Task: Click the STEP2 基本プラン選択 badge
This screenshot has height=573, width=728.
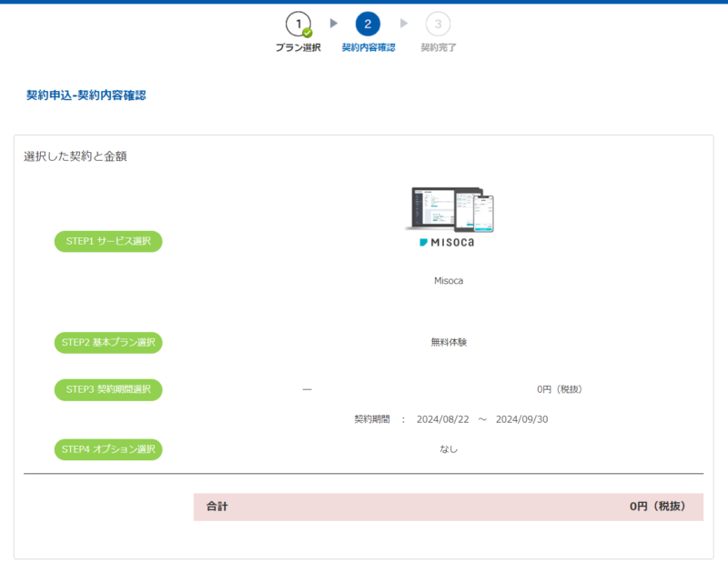Action: pyautogui.click(x=108, y=343)
